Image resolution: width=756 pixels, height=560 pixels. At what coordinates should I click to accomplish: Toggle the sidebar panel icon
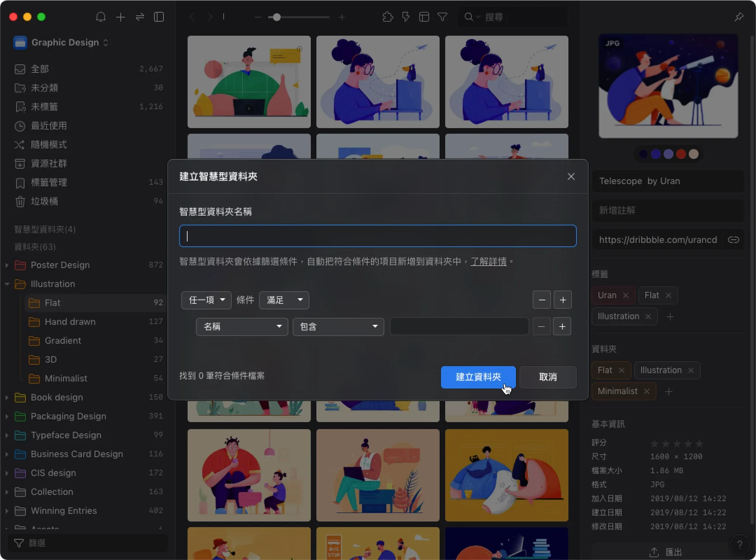pyautogui.click(x=159, y=17)
